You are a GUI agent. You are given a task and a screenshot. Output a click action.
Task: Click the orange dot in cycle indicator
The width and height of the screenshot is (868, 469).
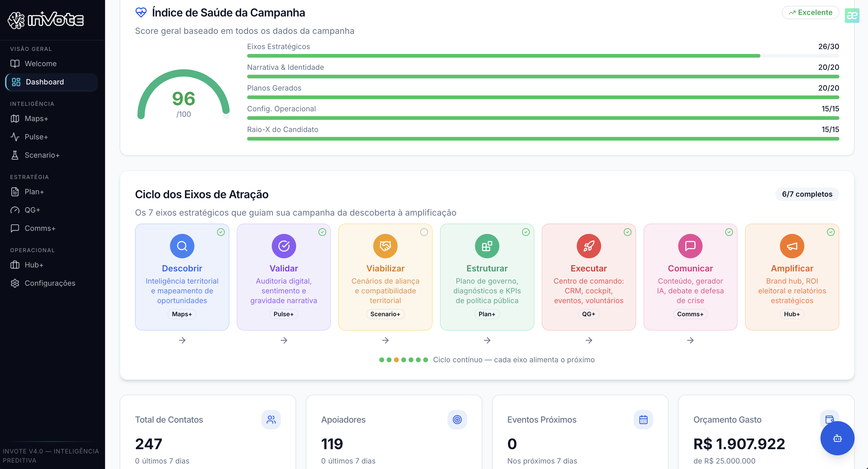[396, 360]
